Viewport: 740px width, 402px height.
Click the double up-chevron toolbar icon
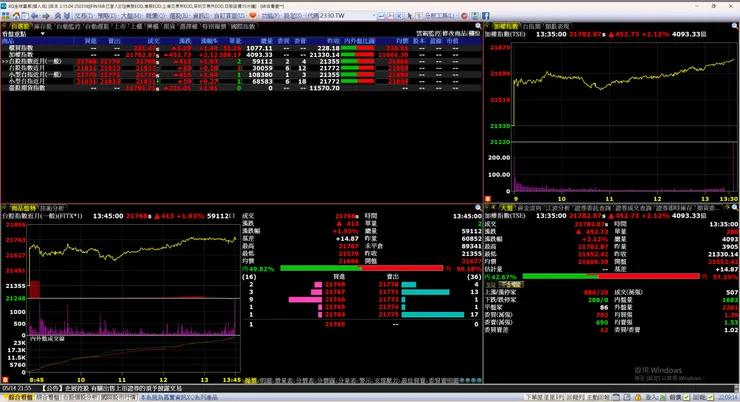tap(58, 16)
